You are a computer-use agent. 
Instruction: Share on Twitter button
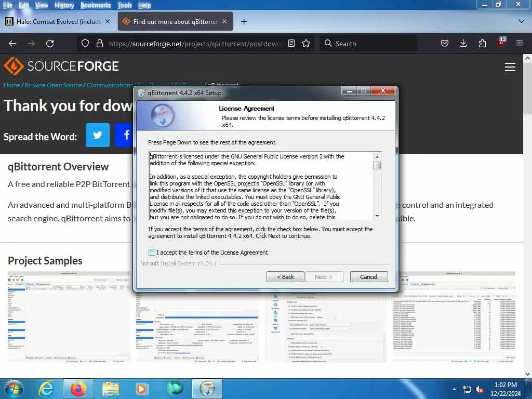98,135
